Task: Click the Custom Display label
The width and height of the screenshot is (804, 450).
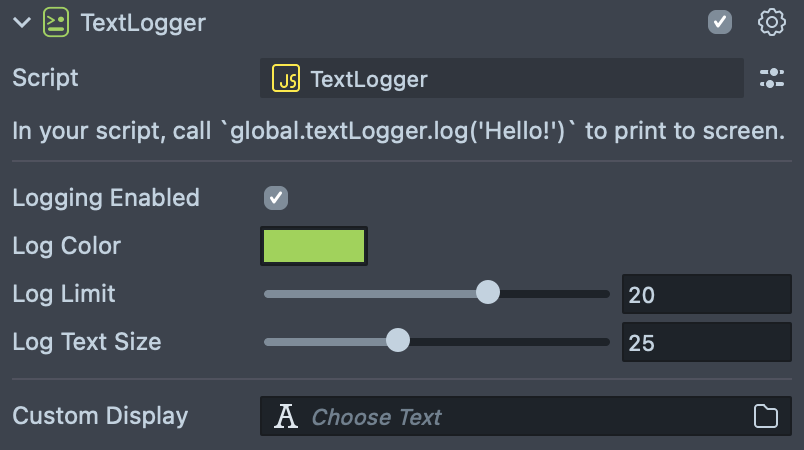Action: click(100, 416)
